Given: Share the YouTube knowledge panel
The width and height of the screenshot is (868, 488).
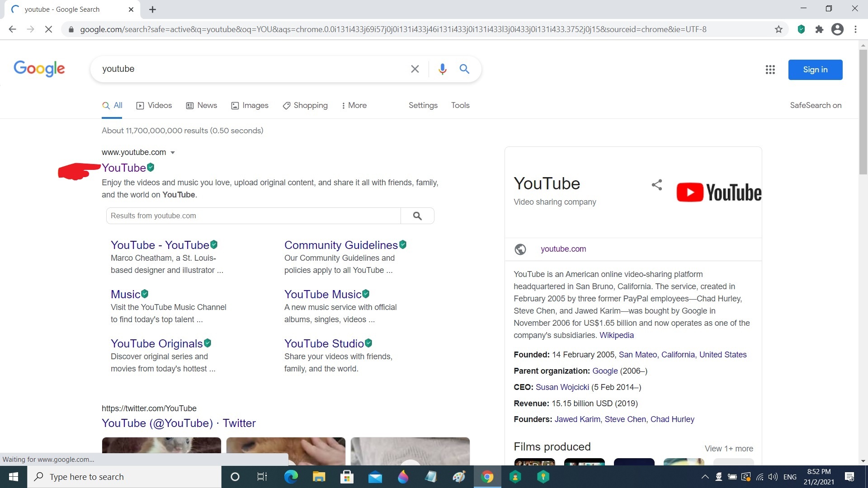Looking at the screenshot, I should [x=657, y=184].
